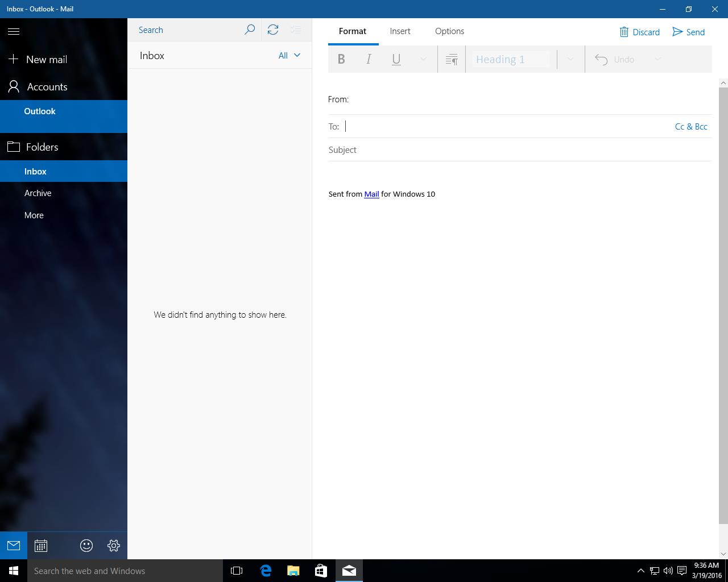The image size is (728, 582).
Task: Expand the styles gallery dropdown
Action: 570,59
